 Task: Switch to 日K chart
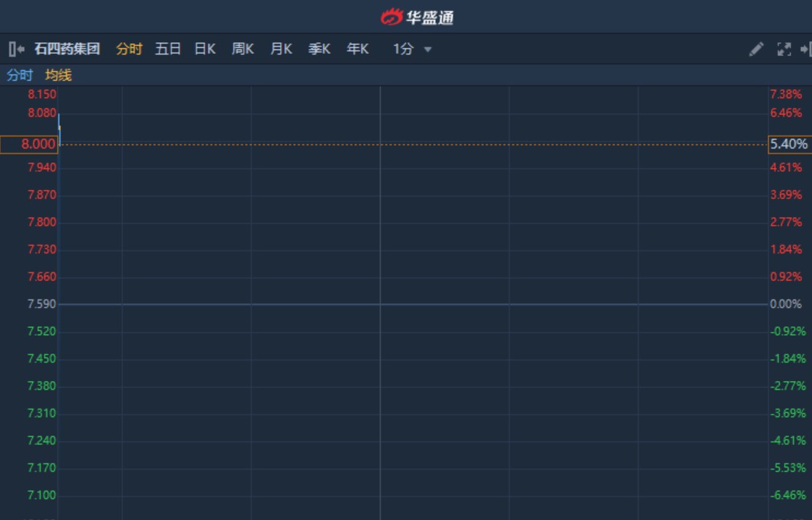(205, 49)
